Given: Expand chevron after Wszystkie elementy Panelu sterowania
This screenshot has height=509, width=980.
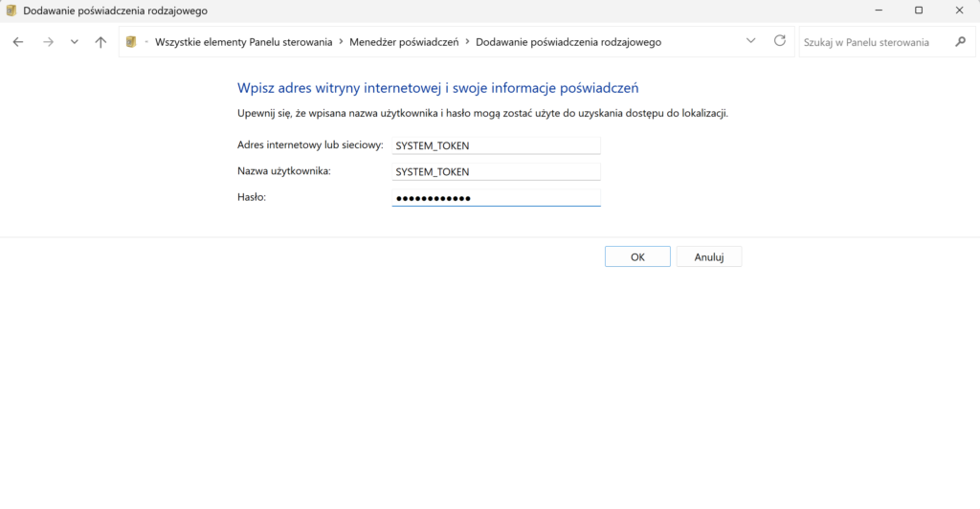Looking at the screenshot, I should 341,42.
